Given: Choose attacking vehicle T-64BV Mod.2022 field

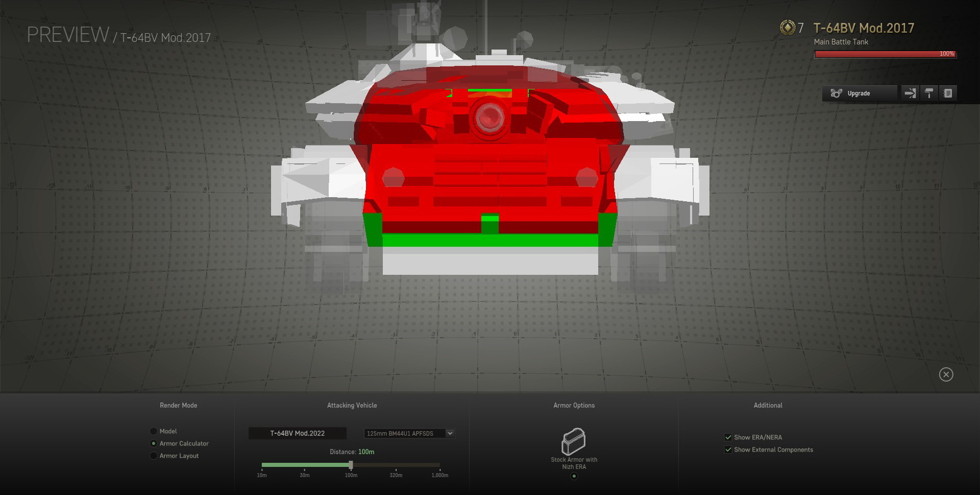Looking at the screenshot, I should pos(298,433).
